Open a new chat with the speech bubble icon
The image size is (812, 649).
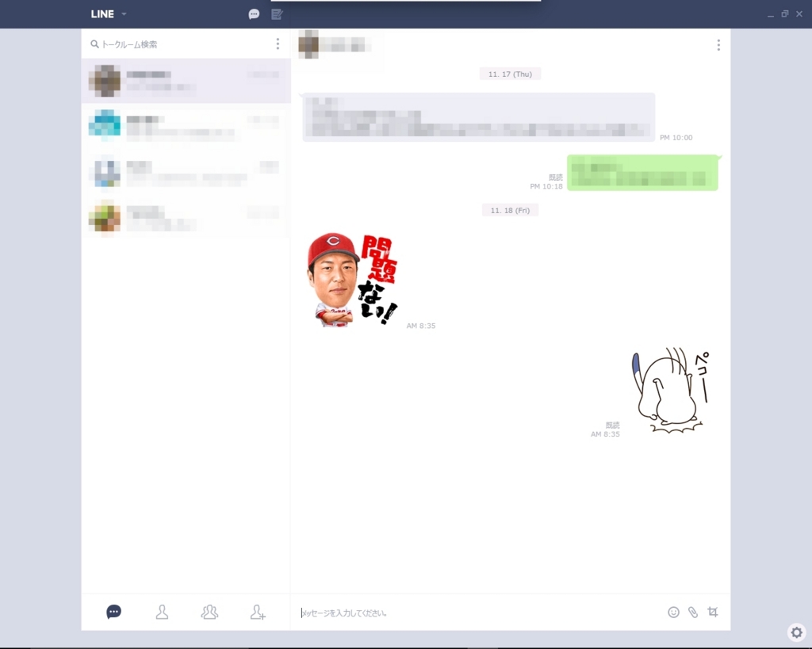(254, 13)
